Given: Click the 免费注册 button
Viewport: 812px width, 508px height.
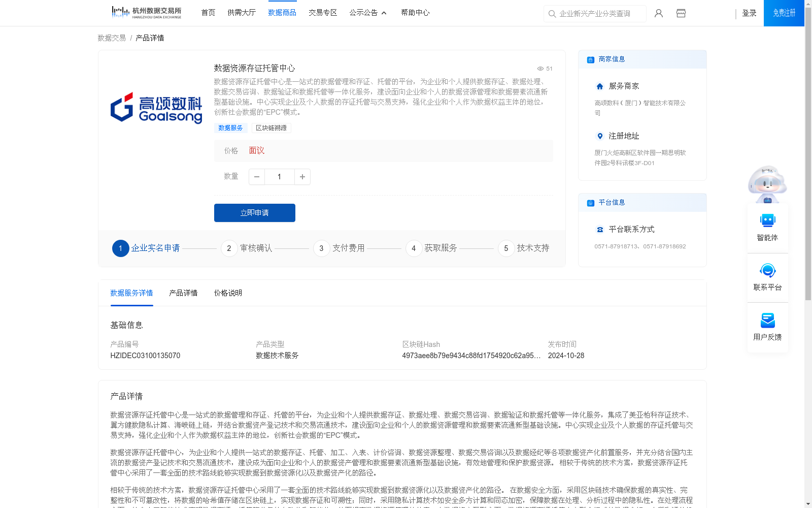Looking at the screenshot, I should point(784,13).
